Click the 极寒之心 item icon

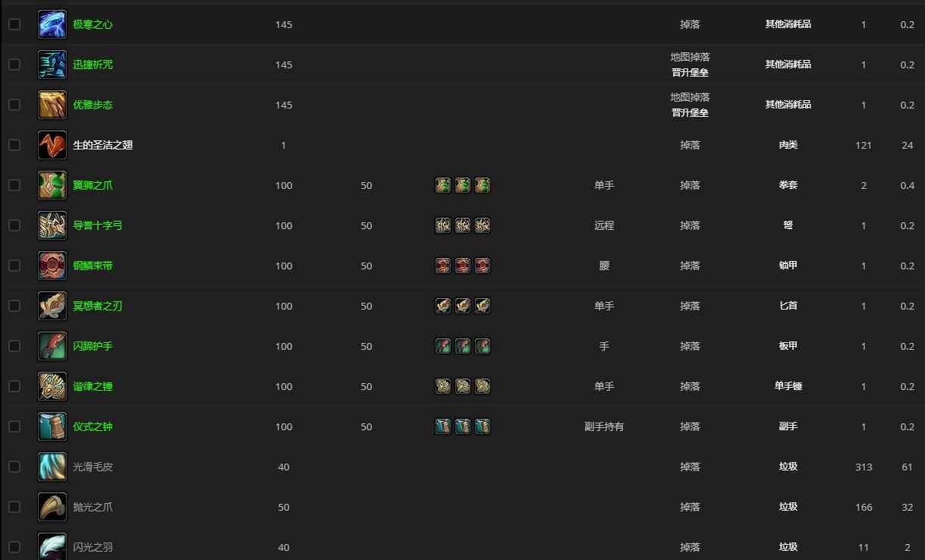point(52,24)
